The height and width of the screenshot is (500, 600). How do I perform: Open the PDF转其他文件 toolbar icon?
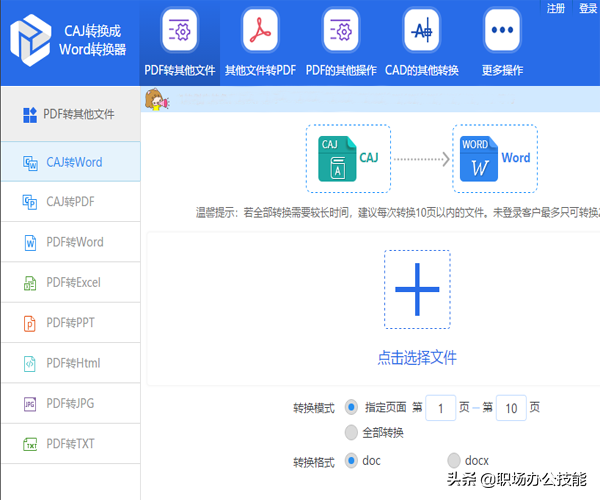tap(179, 31)
